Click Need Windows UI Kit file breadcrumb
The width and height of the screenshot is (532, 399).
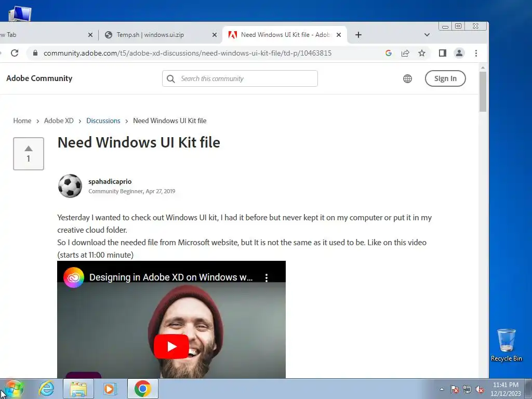point(170,121)
